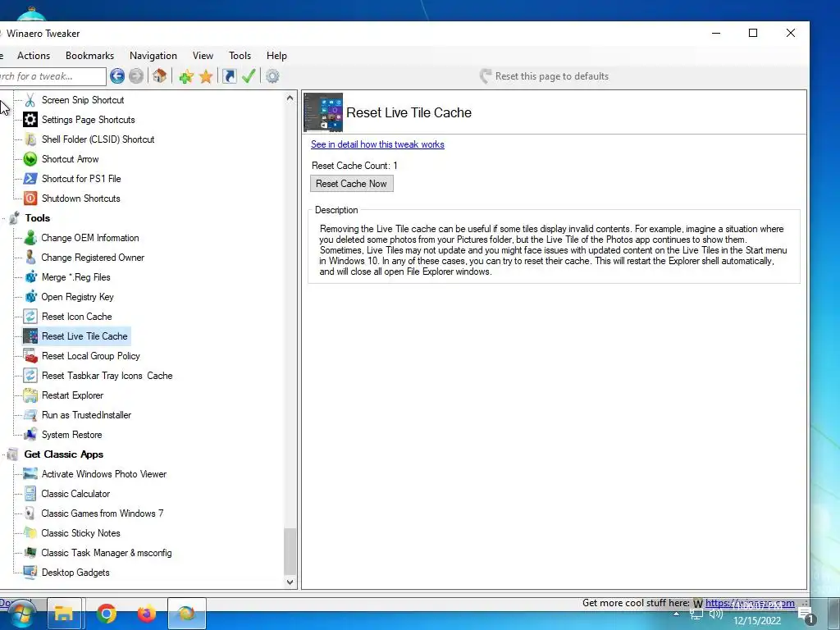This screenshot has width=840, height=630.
Task: Open bookmarks with the gold star icon
Action: point(206,76)
